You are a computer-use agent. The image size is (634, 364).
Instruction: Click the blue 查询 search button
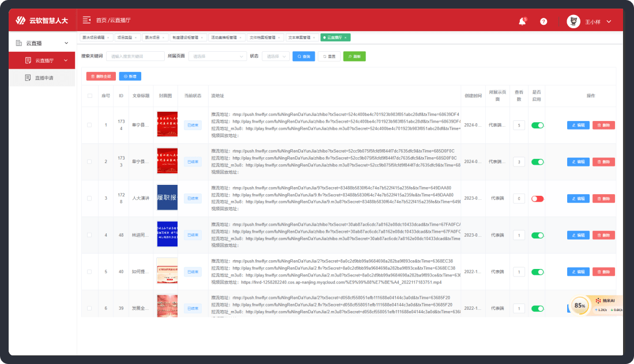tap(303, 56)
